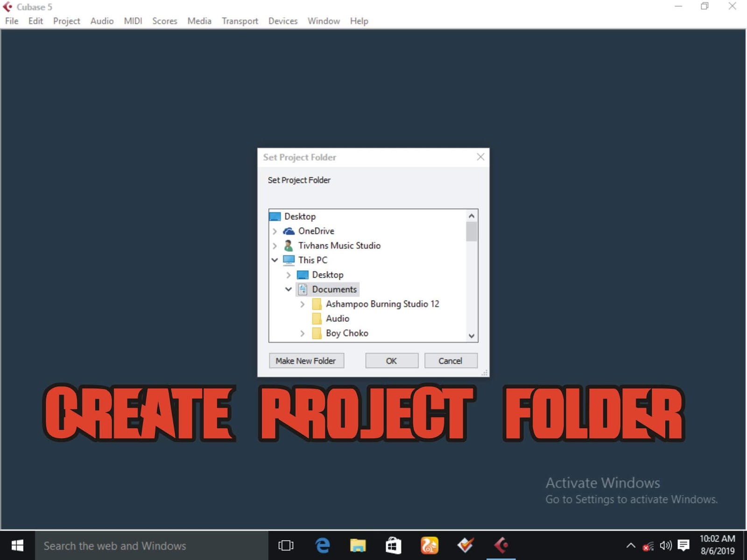
Task: Select the Audio folder
Action: (338, 318)
